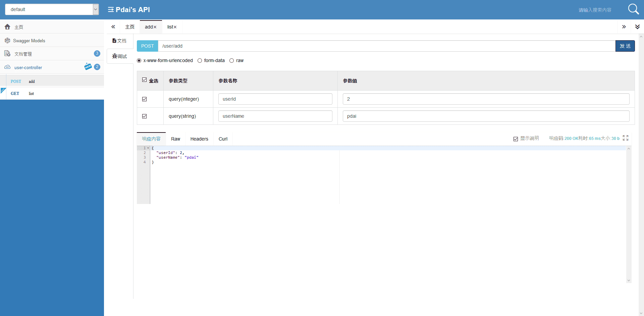Viewport: 644px width, 316px height.
Task: Select the GET list endpoint
Action: tap(52, 94)
